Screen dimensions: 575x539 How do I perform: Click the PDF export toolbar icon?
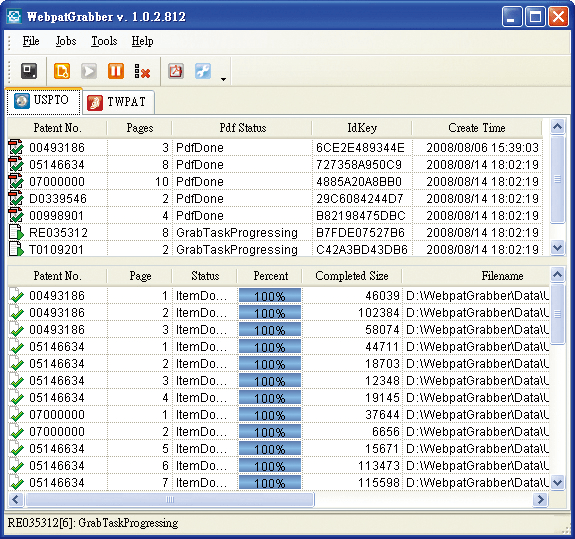click(x=176, y=71)
